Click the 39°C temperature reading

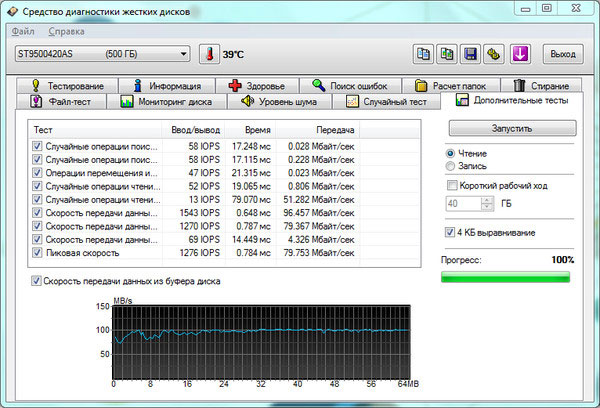[x=233, y=54]
